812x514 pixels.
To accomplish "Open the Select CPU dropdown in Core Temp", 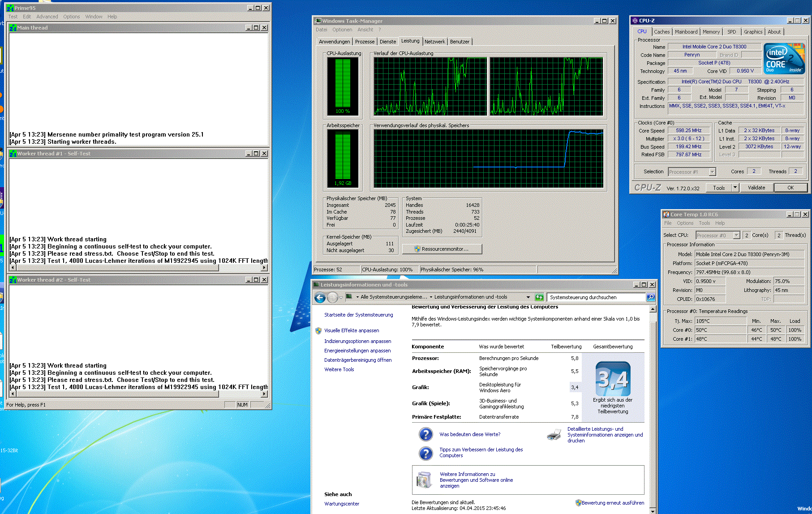I will (x=736, y=236).
